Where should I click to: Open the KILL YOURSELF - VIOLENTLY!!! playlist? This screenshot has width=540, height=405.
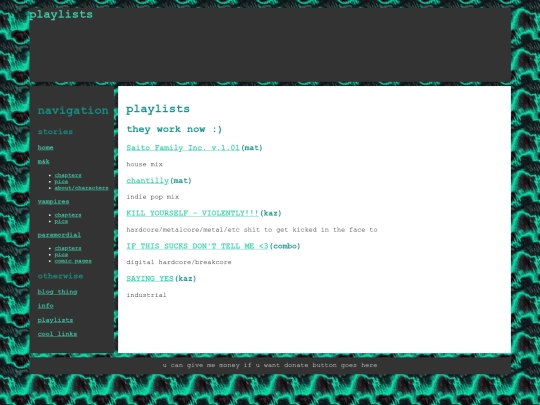pyautogui.click(x=192, y=213)
